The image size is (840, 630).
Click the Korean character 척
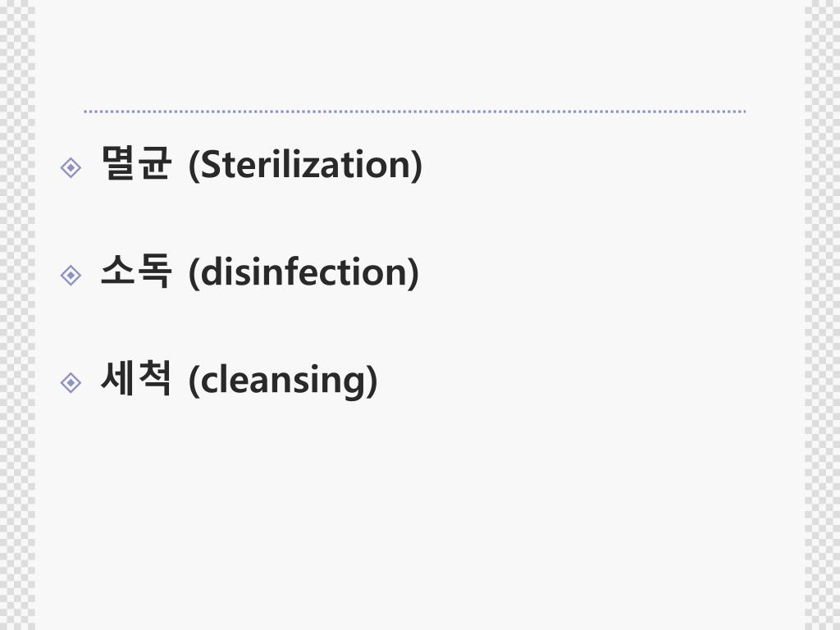[x=154, y=378]
